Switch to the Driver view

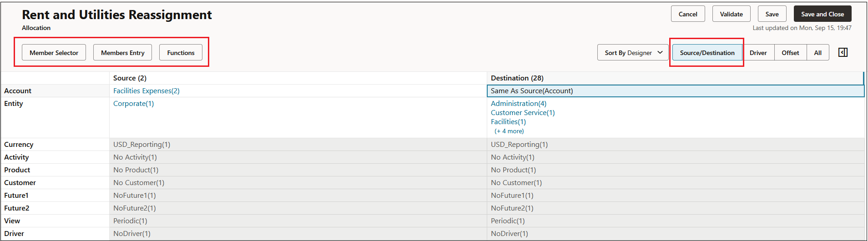point(758,53)
